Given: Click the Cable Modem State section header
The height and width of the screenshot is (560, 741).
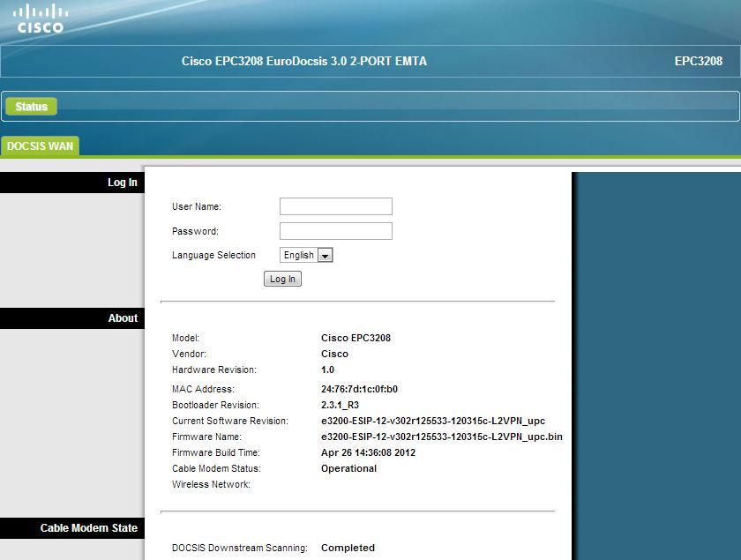Looking at the screenshot, I should [x=72, y=528].
